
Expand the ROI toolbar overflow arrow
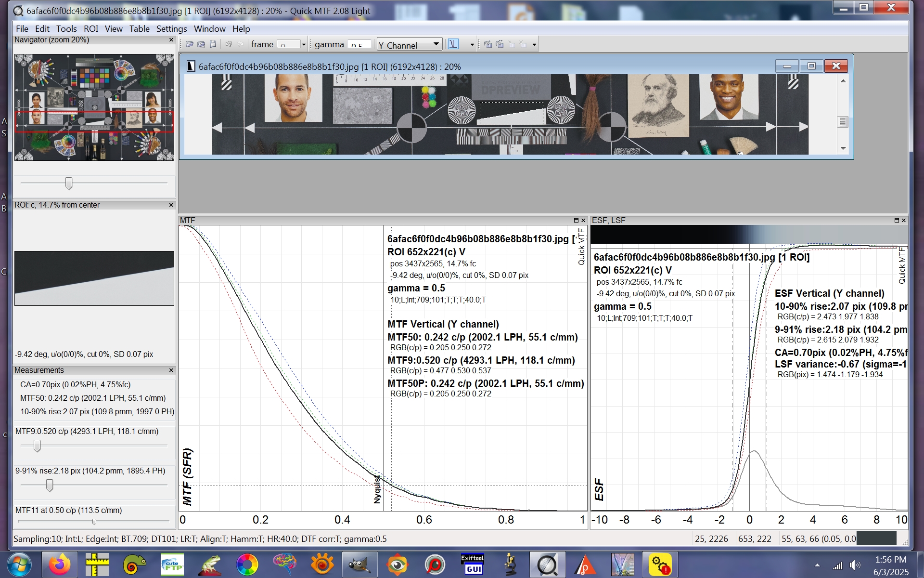pyautogui.click(x=534, y=45)
